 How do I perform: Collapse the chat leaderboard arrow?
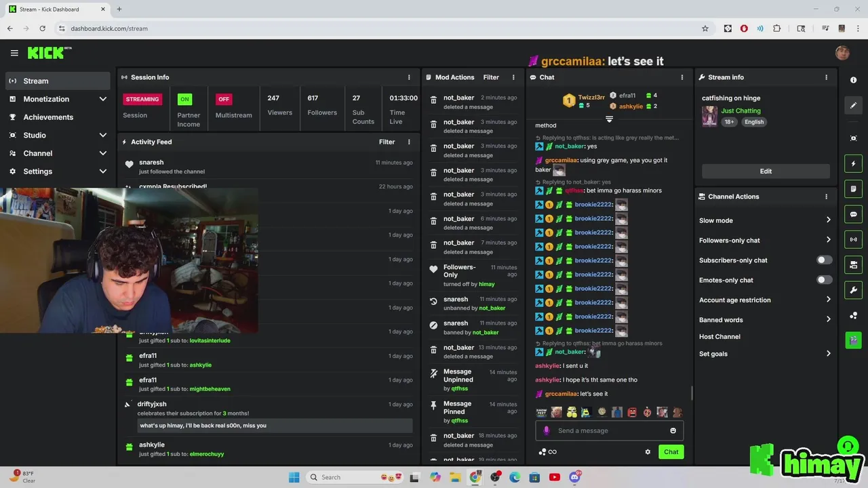(609, 119)
